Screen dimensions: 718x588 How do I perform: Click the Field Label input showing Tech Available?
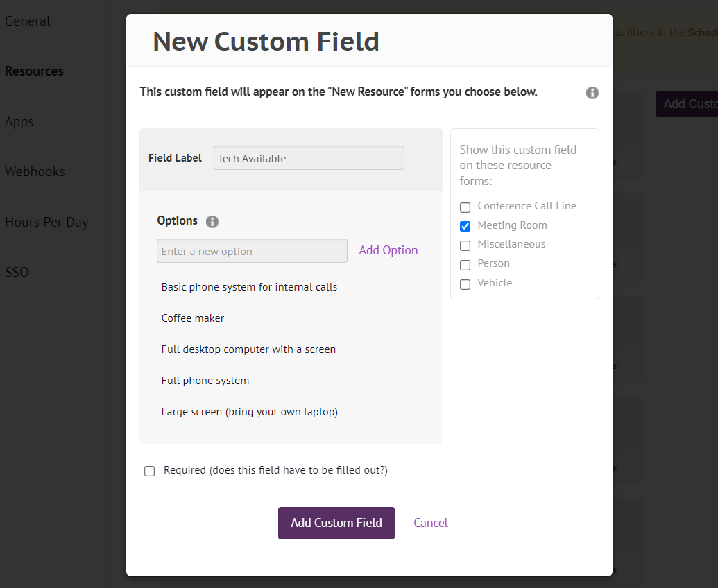[309, 157]
